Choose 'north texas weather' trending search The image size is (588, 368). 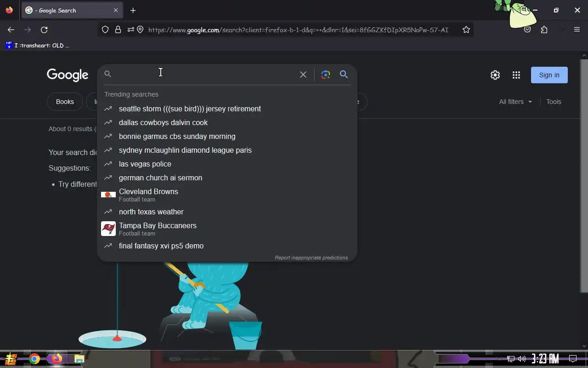tap(227, 212)
